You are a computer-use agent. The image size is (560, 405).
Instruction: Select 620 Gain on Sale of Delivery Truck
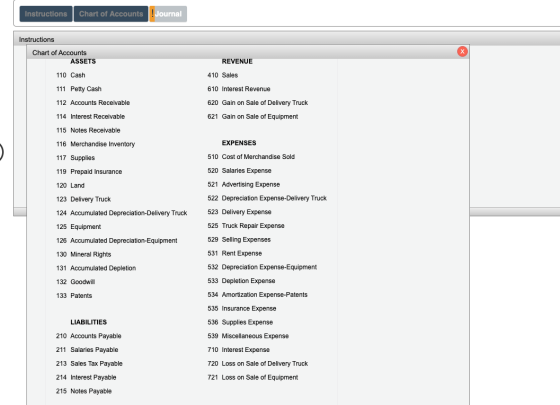258,102
